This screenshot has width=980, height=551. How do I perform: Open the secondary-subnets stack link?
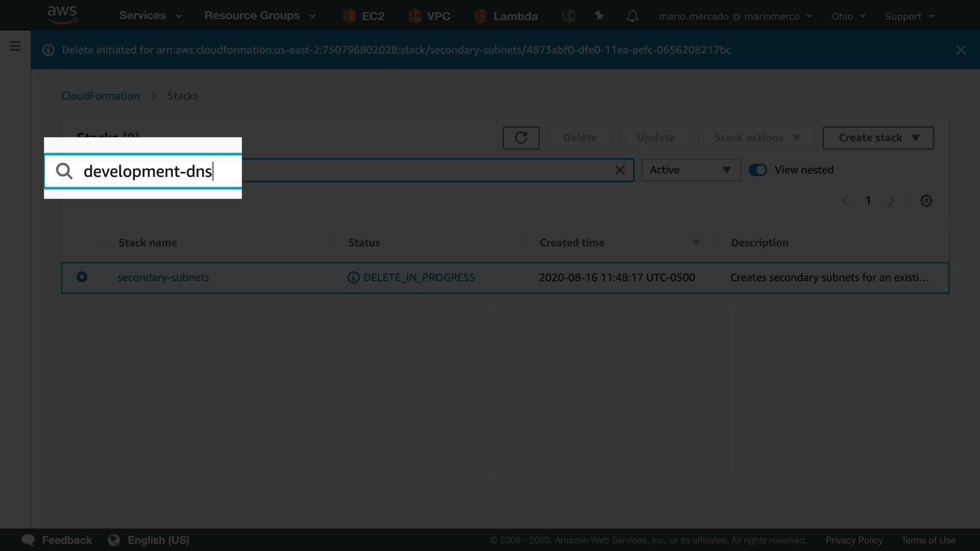[163, 278]
